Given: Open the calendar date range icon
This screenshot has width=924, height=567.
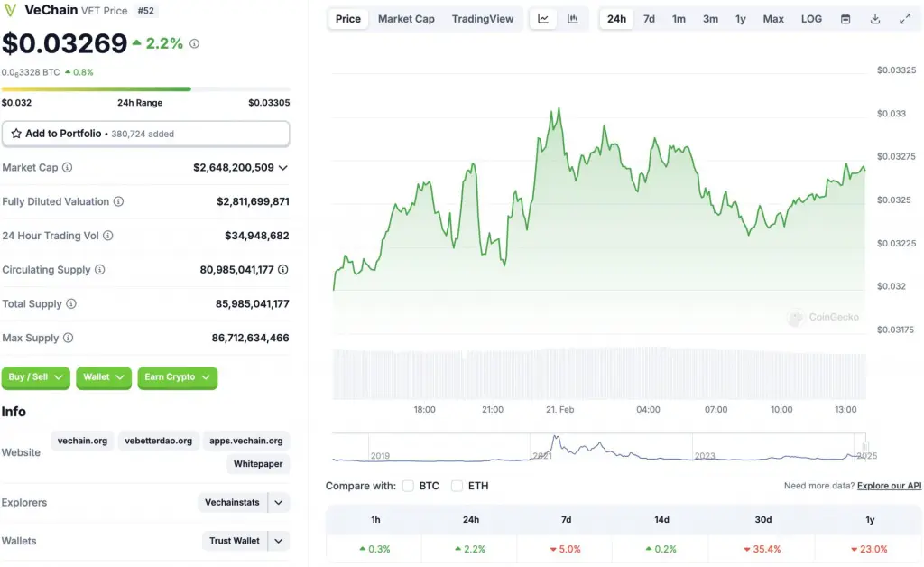Looking at the screenshot, I should pos(845,19).
